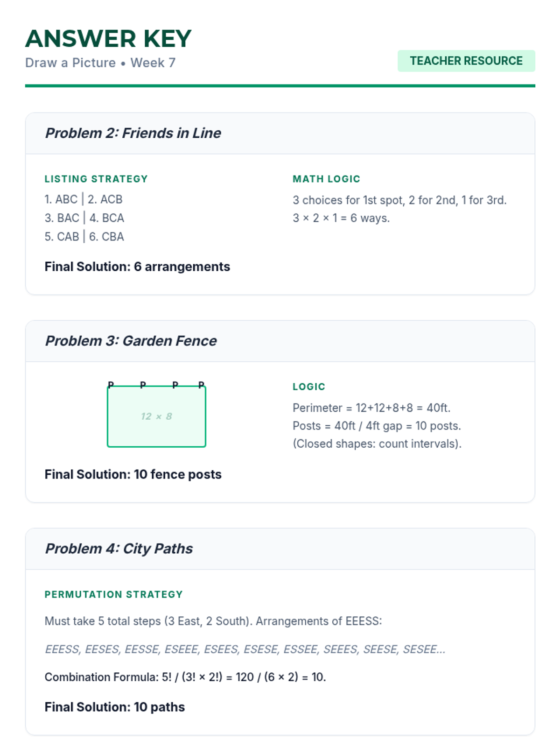Click the TEACHER RESOURCE badge
Screen dimensions: 560x747
coord(466,61)
